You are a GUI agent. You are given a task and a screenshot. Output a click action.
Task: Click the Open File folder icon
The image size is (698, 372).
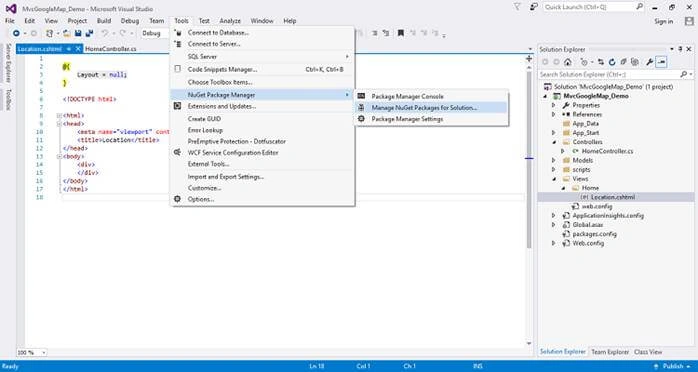[67, 33]
